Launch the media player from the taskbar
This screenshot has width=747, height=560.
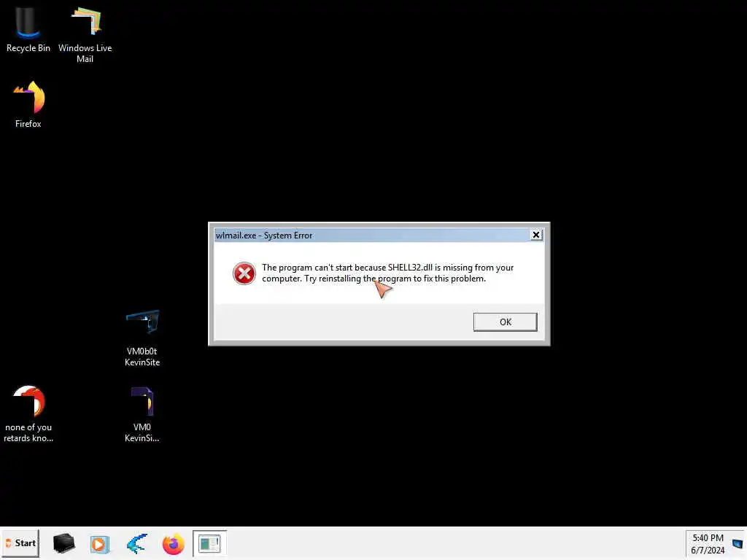click(x=99, y=544)
